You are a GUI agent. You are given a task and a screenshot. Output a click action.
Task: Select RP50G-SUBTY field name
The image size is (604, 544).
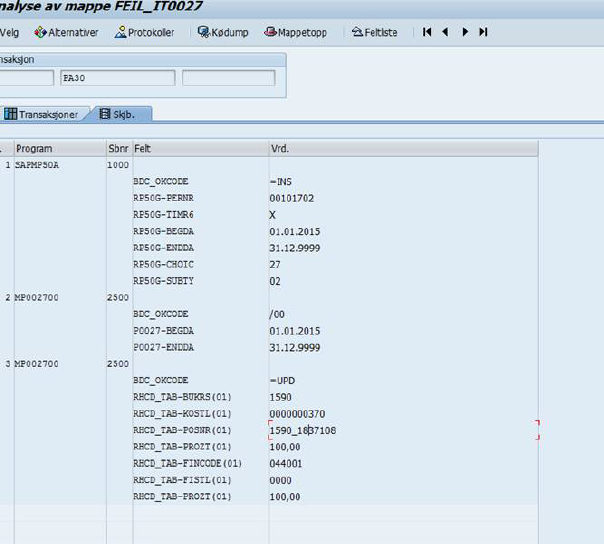click(x=163, y=281)
